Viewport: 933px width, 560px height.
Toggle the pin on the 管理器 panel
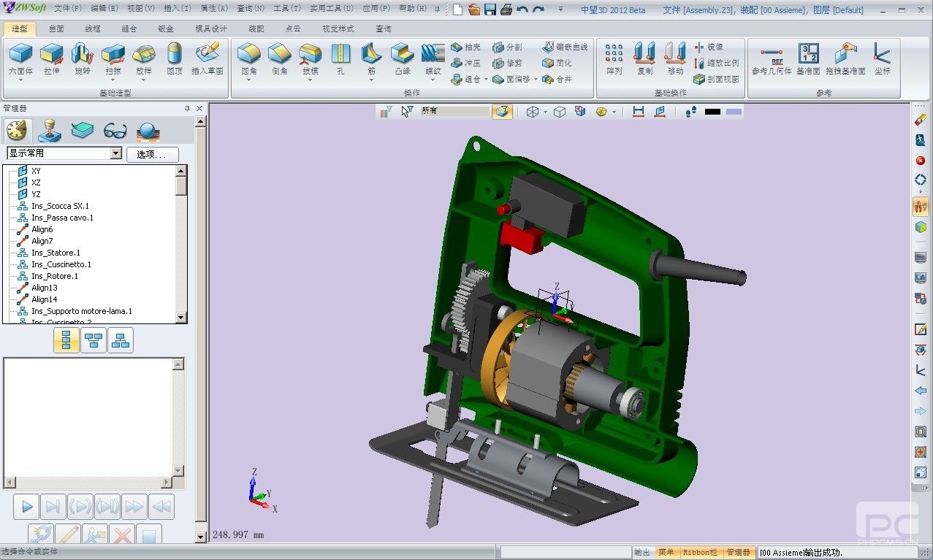pyautogui.click(x=187, y=108)
